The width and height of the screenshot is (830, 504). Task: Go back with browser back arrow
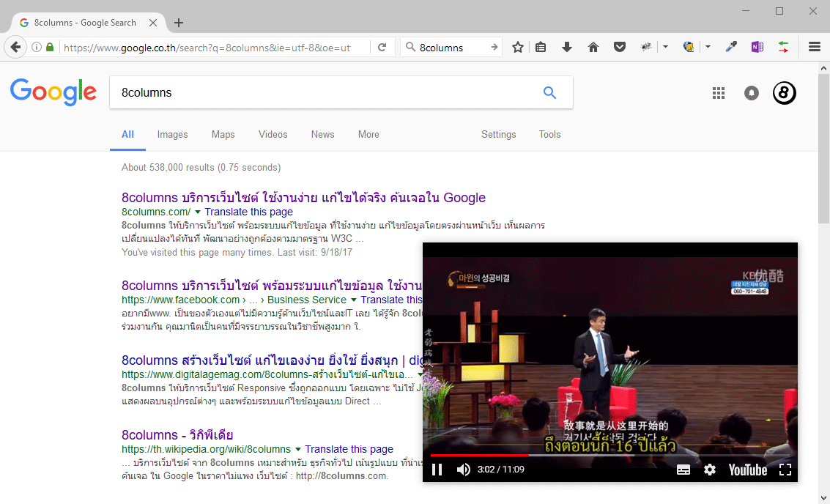tap(15, 47)
